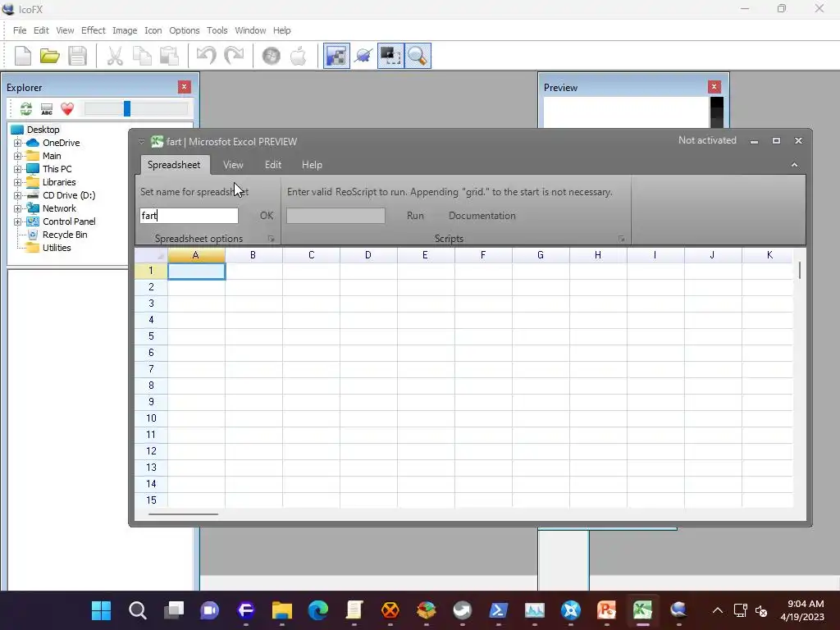Open PowerShell from the taskbar
Image resolution: width=840 pixels, height=630 pixels.
tap(498, 610)
